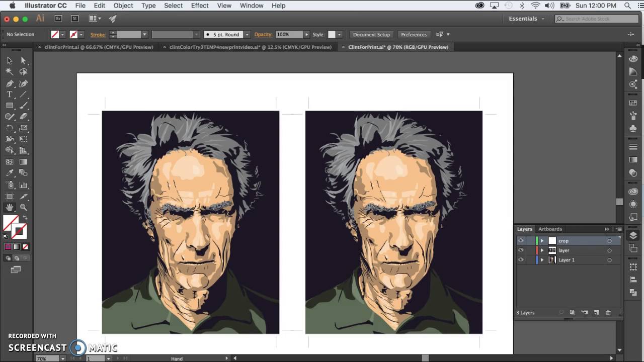Open zoom level 70% dropdown
The image size is (644, 362).
(x=62, y=358)
